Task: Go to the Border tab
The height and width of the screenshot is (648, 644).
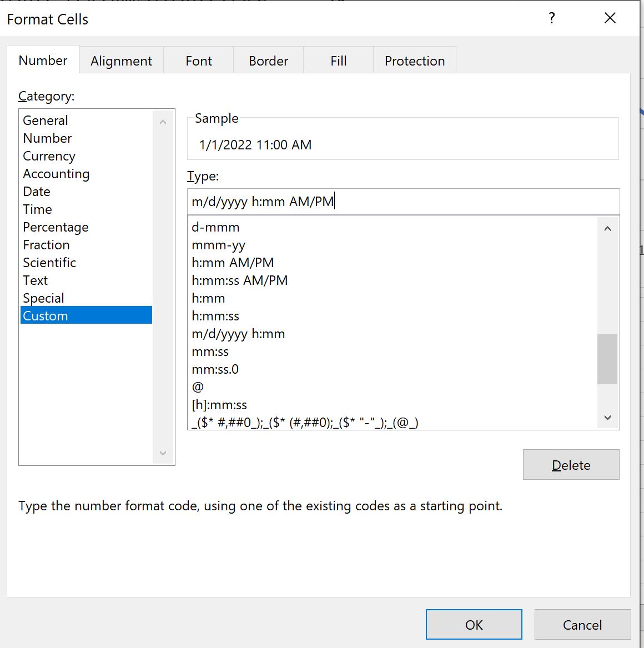Action: point(269,61)
